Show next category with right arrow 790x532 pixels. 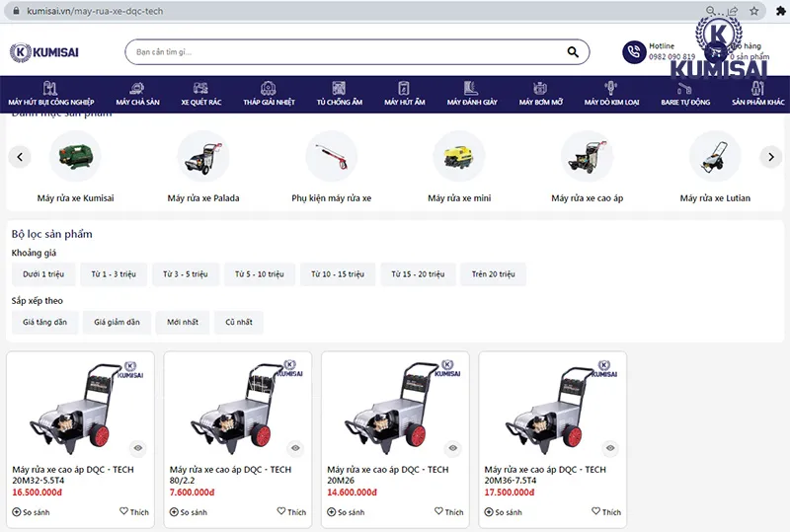coord(771,157)
